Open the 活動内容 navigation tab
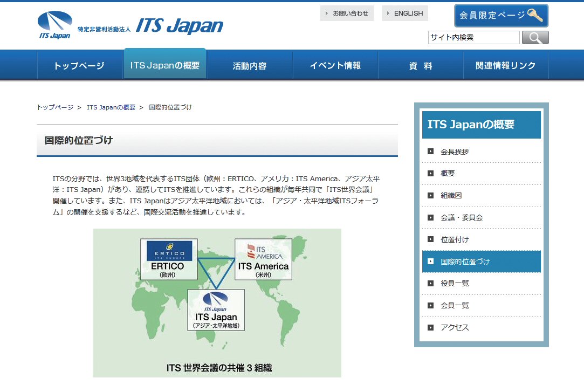Viewport: 584px width, 392px height. click(x=250, y=66)
